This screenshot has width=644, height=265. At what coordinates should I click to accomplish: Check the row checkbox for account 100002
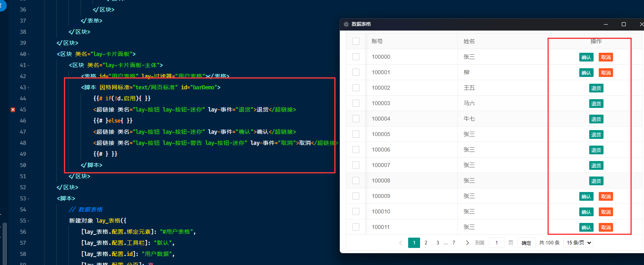click(x=356, y=88)
